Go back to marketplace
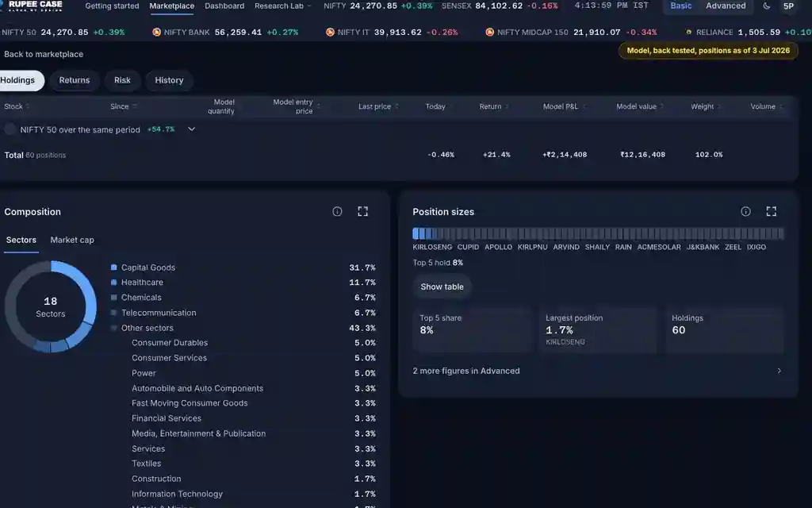Screen dimensions: 812x508 (44, 54)
